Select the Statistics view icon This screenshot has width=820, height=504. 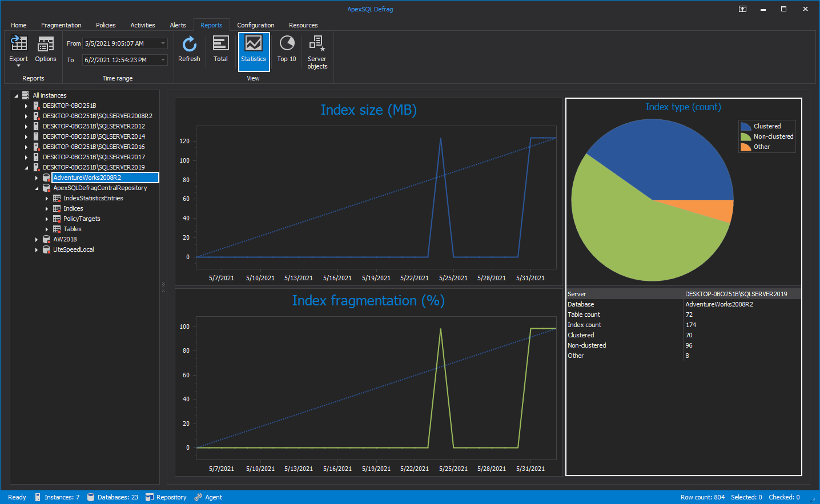click(x=254, y=50)
